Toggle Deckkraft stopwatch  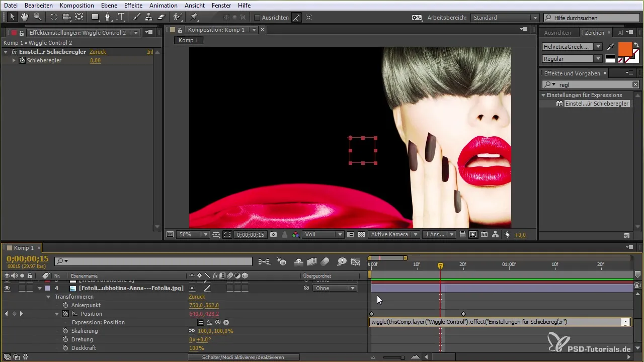click(x=65, y=348)
